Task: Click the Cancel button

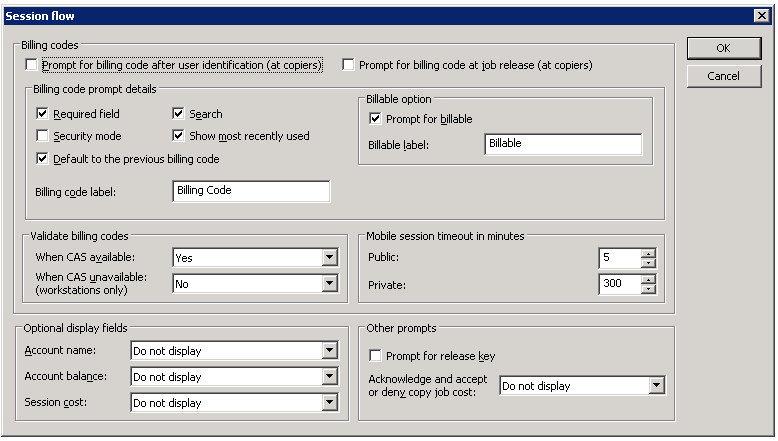Action: pyautogui.click(x=723, y=76)
